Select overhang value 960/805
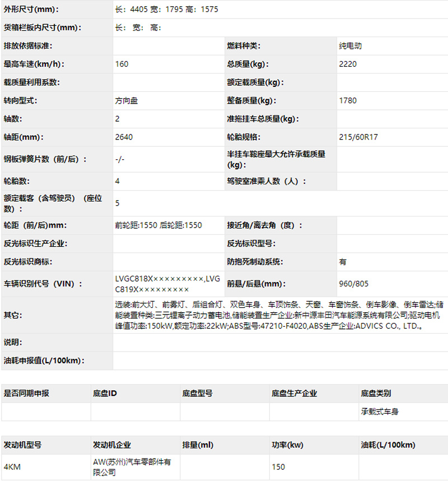 (x=353, y=284)
